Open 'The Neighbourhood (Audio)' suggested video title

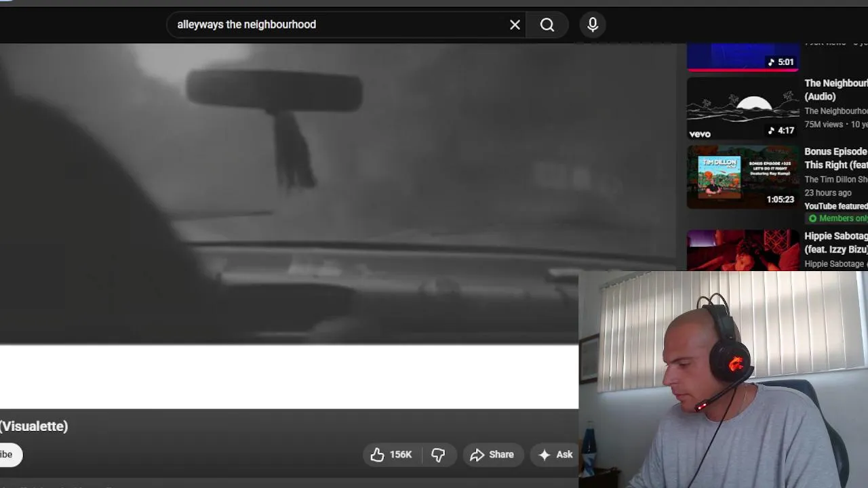click(x=836, y=89)
